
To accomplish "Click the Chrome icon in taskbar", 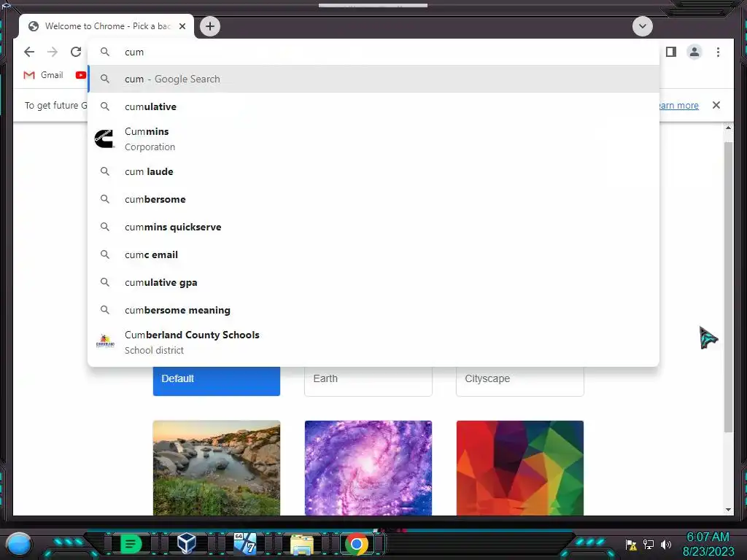I will 357,544.
